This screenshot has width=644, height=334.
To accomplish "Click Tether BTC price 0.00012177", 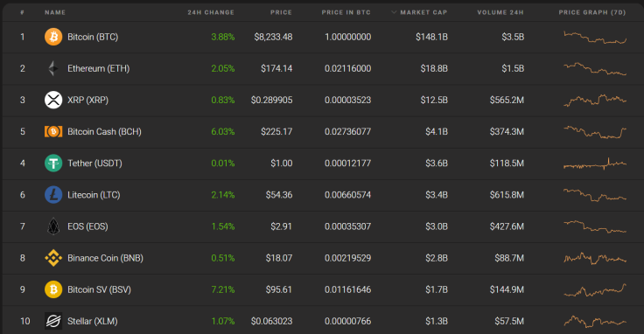I will click(x=348, y=164).
